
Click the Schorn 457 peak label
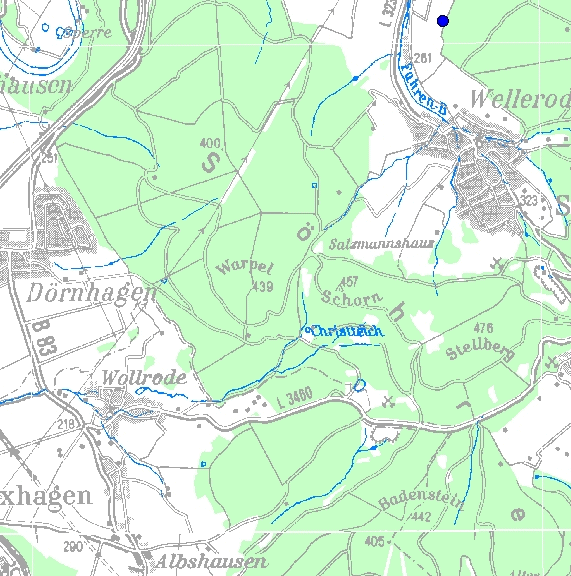(349, 292)
